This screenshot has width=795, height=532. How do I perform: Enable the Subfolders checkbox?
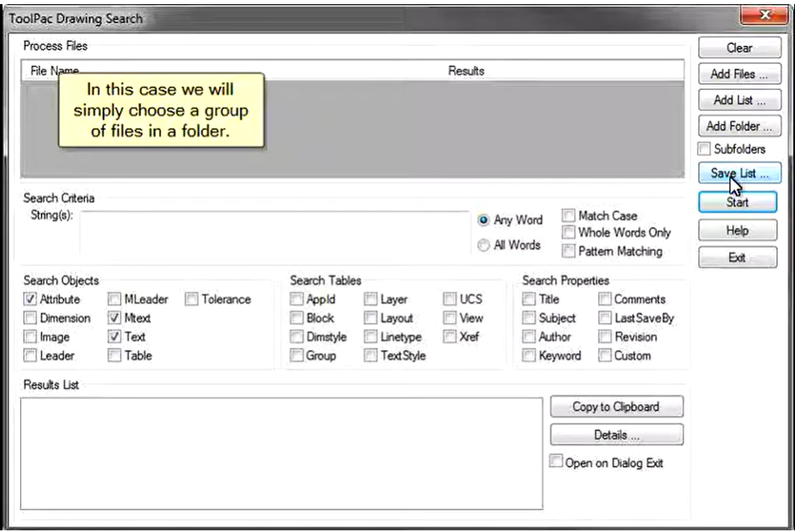(x=704, y=149)
